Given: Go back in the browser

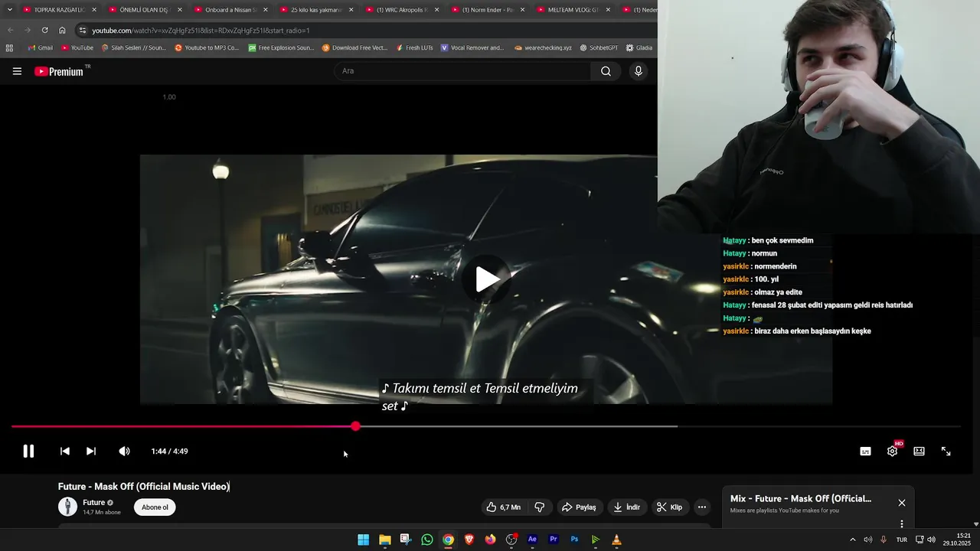Looking at the screenshot, I should 10,31.
